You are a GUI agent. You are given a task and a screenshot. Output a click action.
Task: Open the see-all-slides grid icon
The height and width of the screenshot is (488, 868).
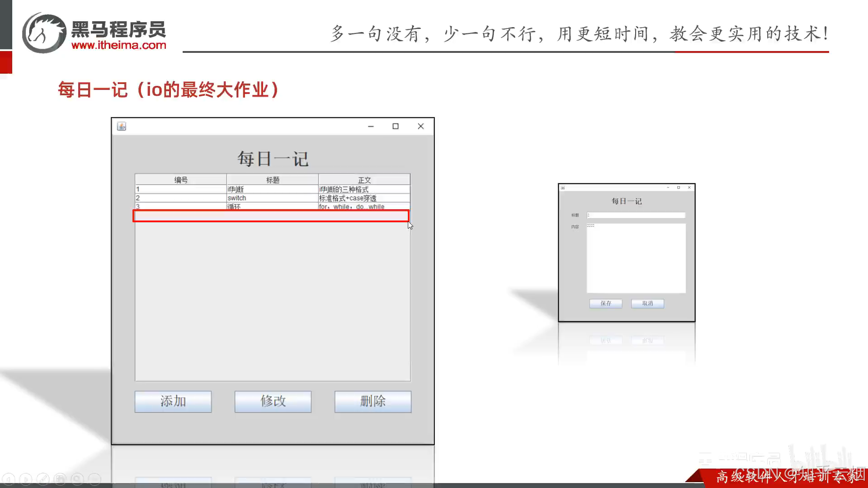60,479
